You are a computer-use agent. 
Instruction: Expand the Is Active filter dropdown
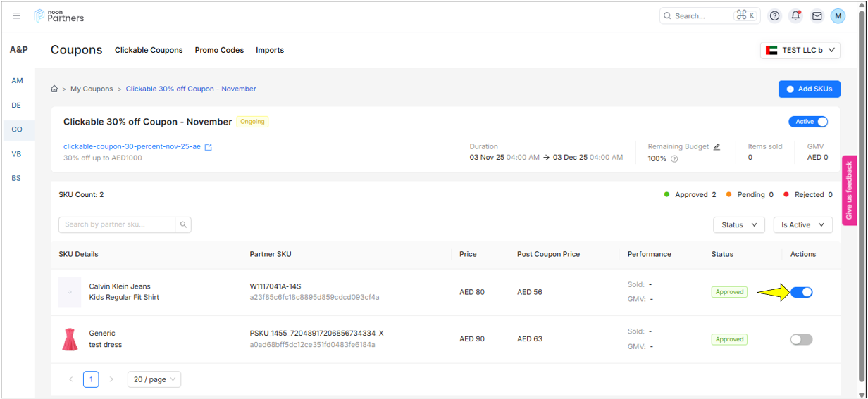point(802,225)
